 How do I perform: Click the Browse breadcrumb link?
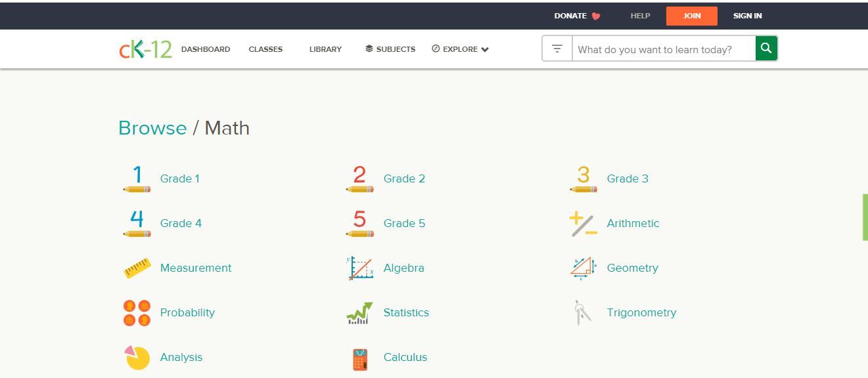pyautogui.click(x=152, y=128)
